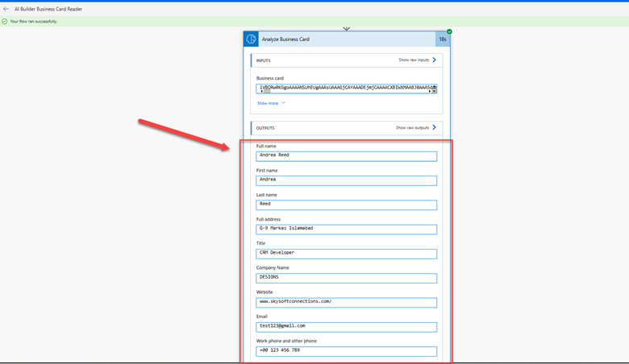Click the green success checkmark on action card
Image resolution: width=629 pixels, height=364 pixels.
click(x=449, y=31)
